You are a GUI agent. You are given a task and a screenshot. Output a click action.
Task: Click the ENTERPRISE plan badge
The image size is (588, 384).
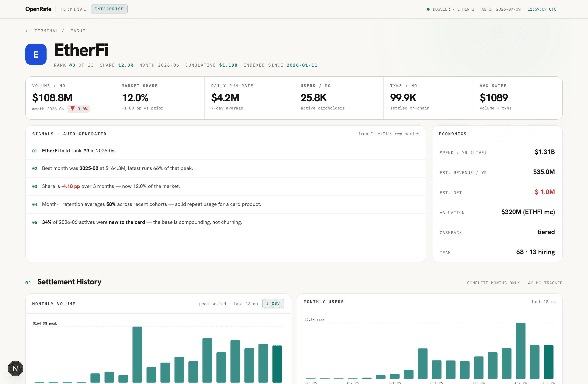109,9
